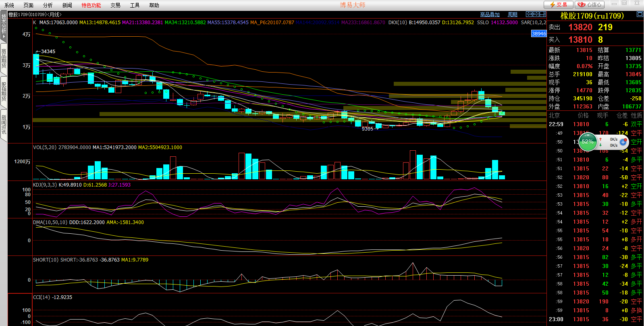Select the 22:59 tick row
Viewport: 644px width, 326px height.
[595, 124]
